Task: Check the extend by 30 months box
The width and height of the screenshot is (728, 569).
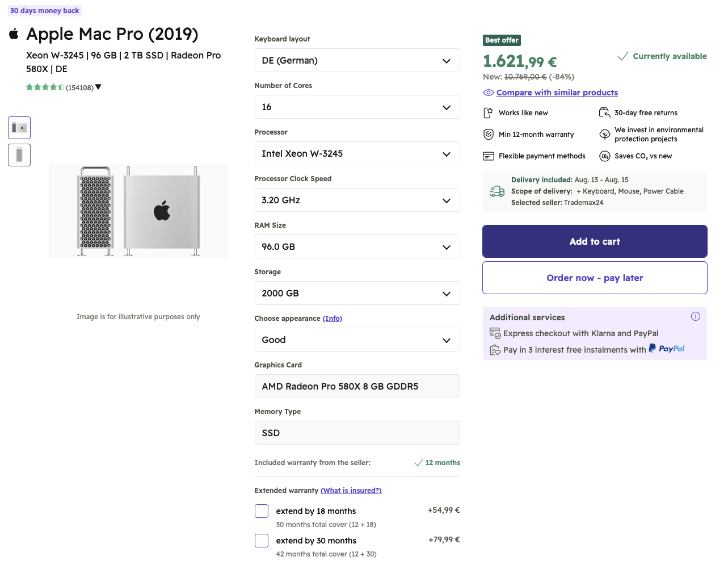Action: tap(262, 541)
